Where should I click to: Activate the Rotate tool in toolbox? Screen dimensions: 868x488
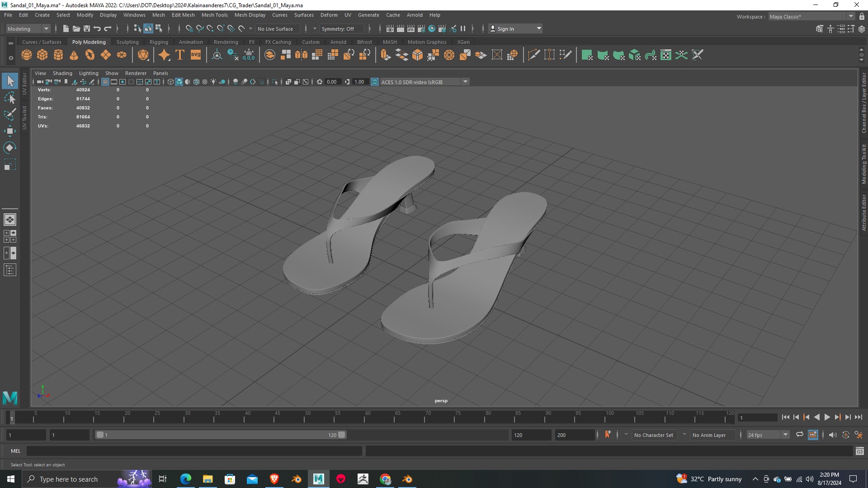pyautogui.click(x=10, y=148)
